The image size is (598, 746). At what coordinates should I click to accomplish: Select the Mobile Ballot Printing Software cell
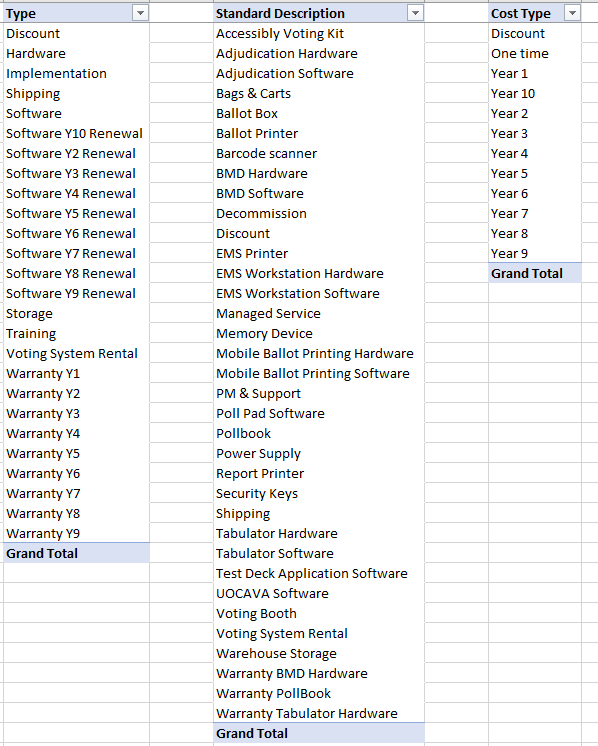click(319, 373)
